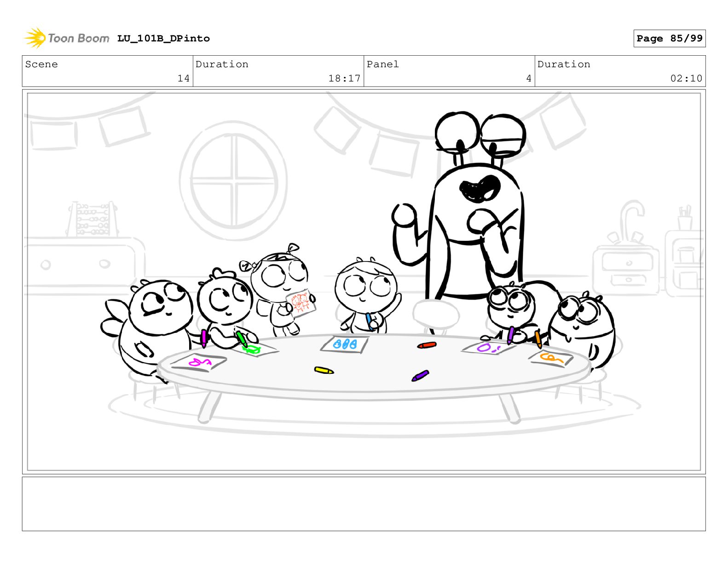Click the panel number 4
This screenshot has width=728, height=564.
tap(529, 78)
